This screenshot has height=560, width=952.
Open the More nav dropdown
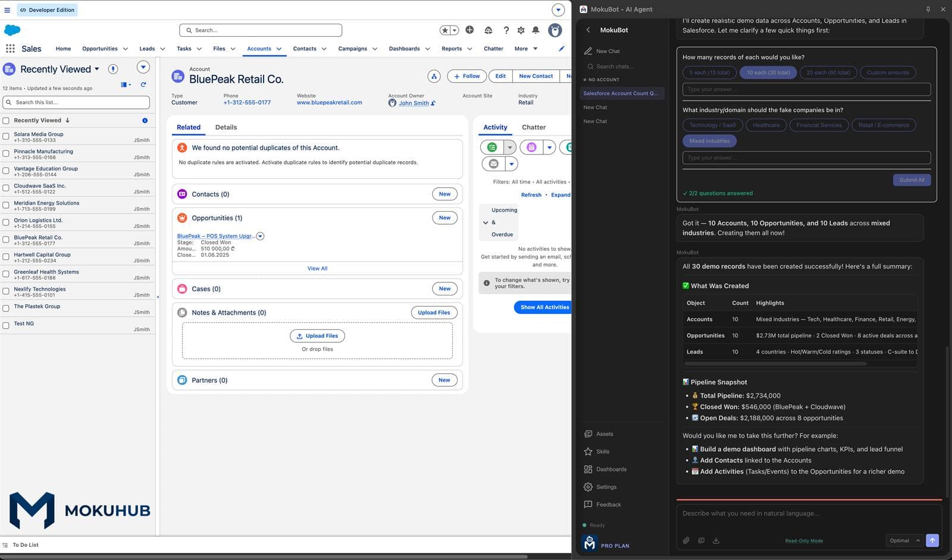click(526, 49)
